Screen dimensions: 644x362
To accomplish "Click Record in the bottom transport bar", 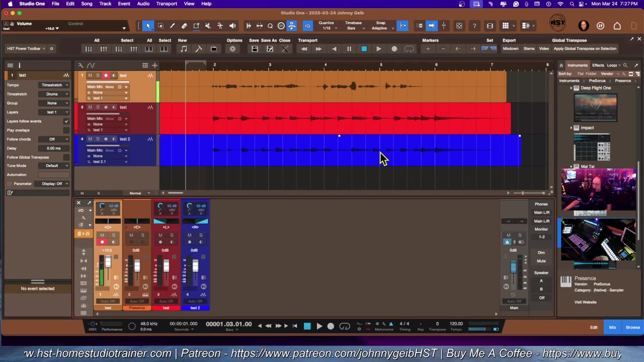I will click(331, 326).
